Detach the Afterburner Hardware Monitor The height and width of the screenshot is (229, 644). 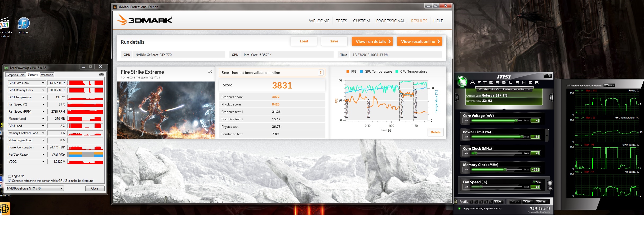point(609,85)
